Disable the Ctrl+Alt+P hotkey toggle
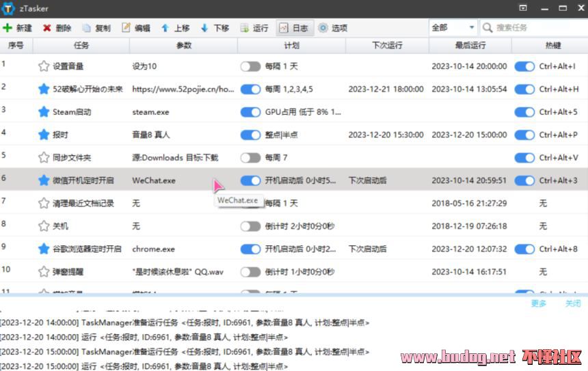The height and width of the screenshot is (371, 588). 524,135
